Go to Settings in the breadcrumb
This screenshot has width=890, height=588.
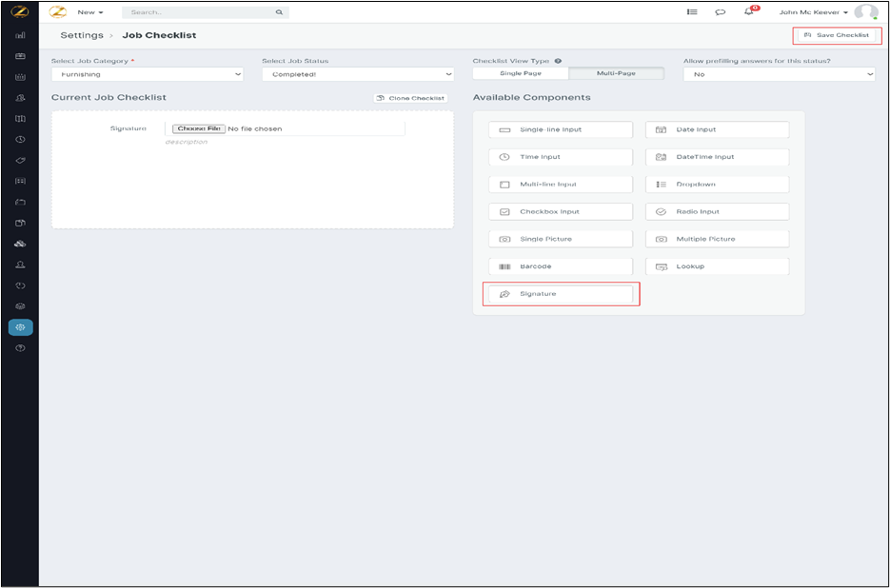[x=82, y=35]
